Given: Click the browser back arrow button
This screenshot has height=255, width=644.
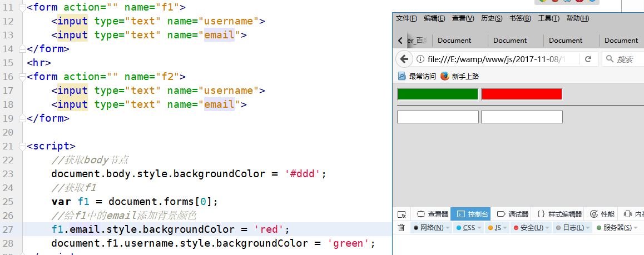Looking at the screenshot, I should coord(404,59).
